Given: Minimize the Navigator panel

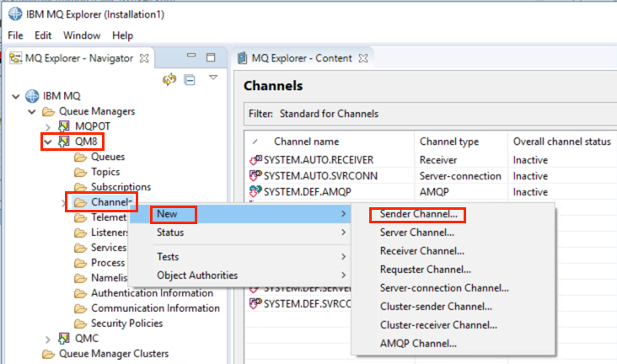Looking at the screenshot, I should [191, 56].
